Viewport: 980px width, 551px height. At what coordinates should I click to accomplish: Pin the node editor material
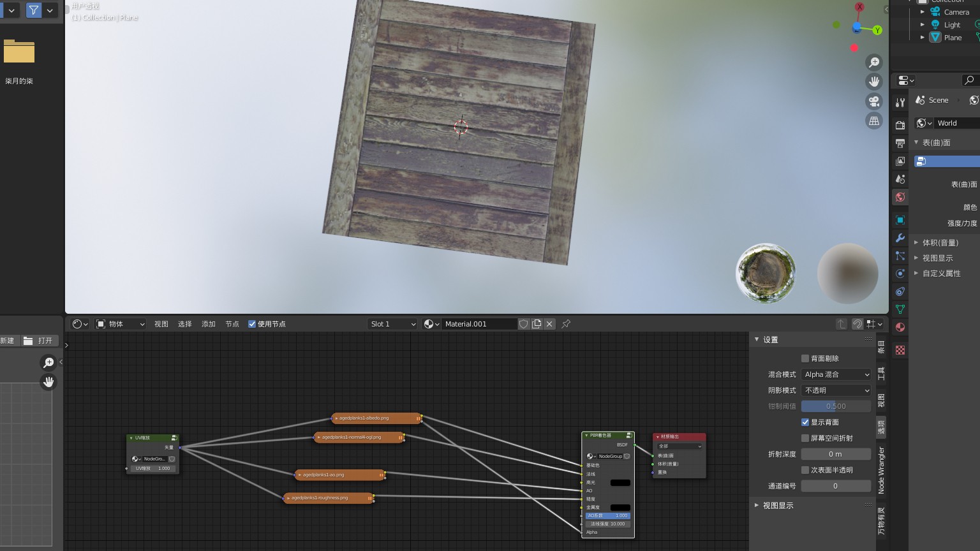(566, 324)
